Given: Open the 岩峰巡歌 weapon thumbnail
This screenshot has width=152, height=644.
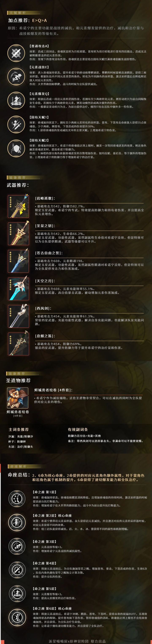Looking at the screenshot, I should [x=18, y=206].
